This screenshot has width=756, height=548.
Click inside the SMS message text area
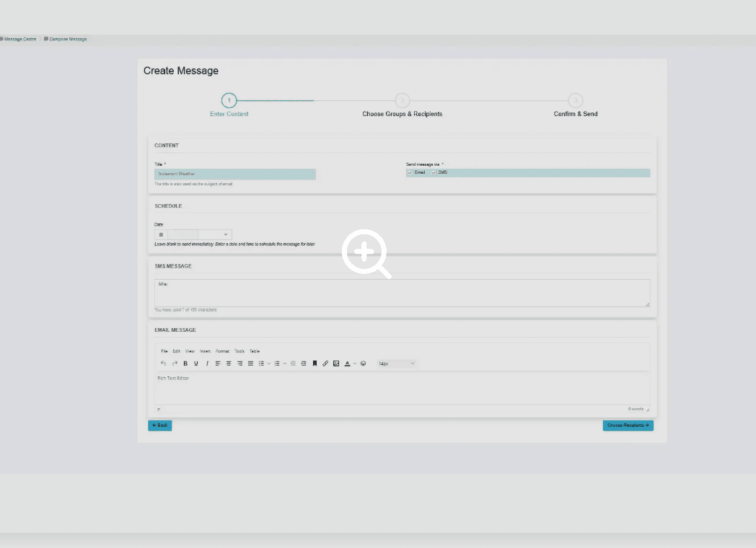click(402, 293)
